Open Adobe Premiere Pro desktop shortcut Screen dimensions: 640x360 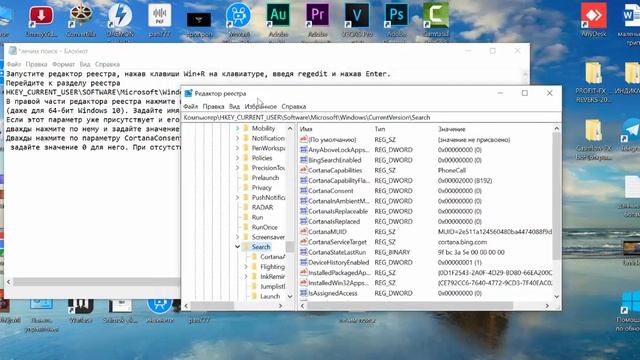click(317, 16)
